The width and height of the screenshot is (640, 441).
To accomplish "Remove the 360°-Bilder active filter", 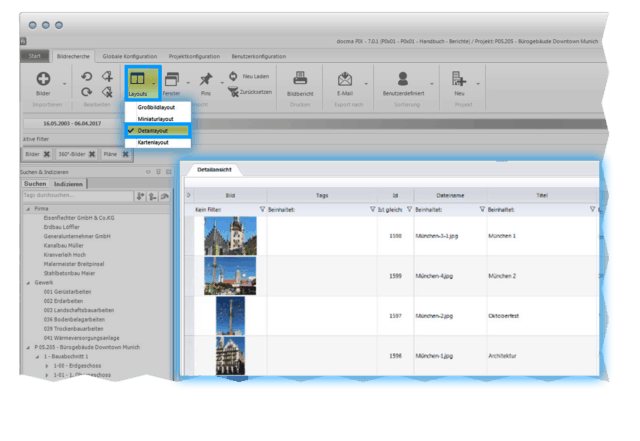I will coord(92,154).
